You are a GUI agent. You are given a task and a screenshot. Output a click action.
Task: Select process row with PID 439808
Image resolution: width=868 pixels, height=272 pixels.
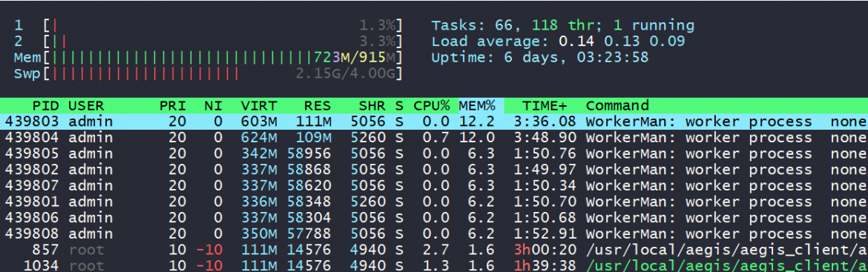tap(434, 233)
